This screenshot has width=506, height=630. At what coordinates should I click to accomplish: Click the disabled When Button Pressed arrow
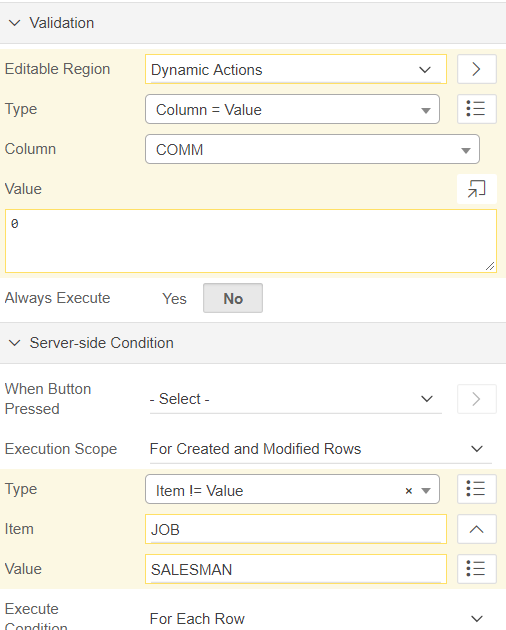click(477, 399)
